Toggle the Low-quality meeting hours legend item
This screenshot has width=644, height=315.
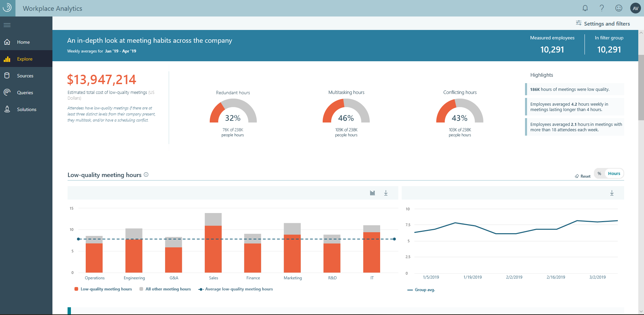103,289
